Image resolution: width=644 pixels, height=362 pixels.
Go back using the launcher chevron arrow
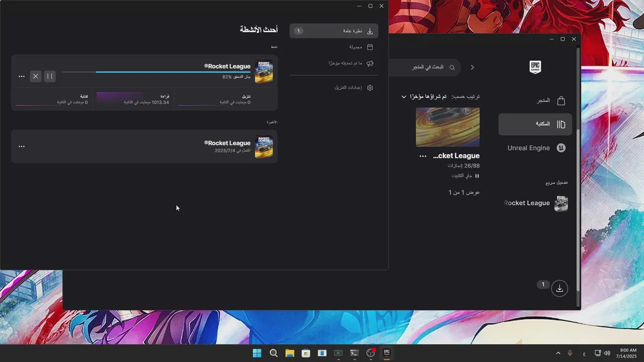pos(472,67)
